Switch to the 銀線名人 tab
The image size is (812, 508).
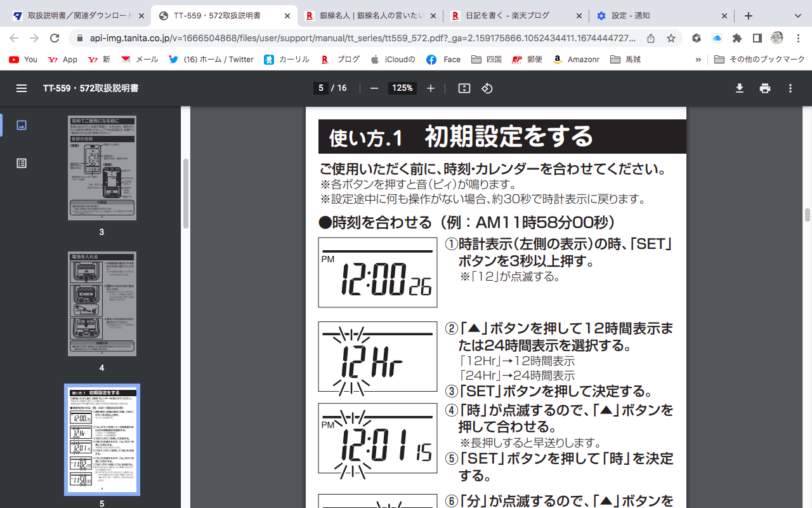pyautogui.click(x=369, y=16)
